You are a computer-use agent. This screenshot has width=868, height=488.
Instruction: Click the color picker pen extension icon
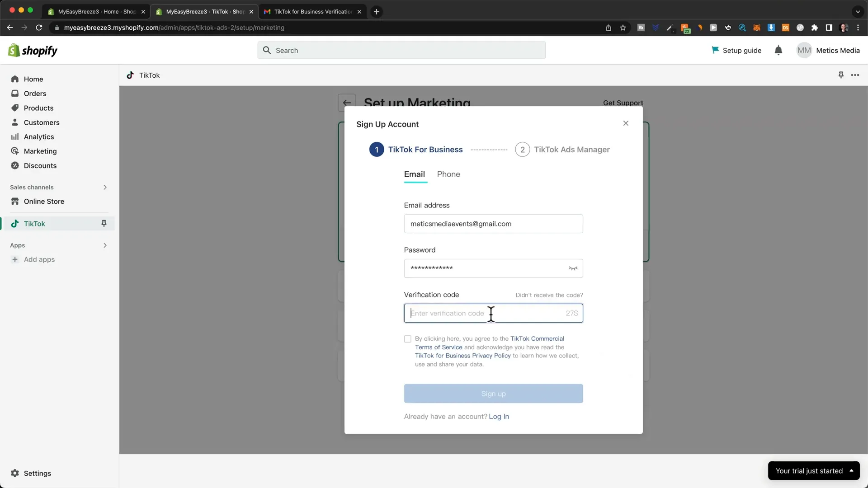tap(670, 28)
